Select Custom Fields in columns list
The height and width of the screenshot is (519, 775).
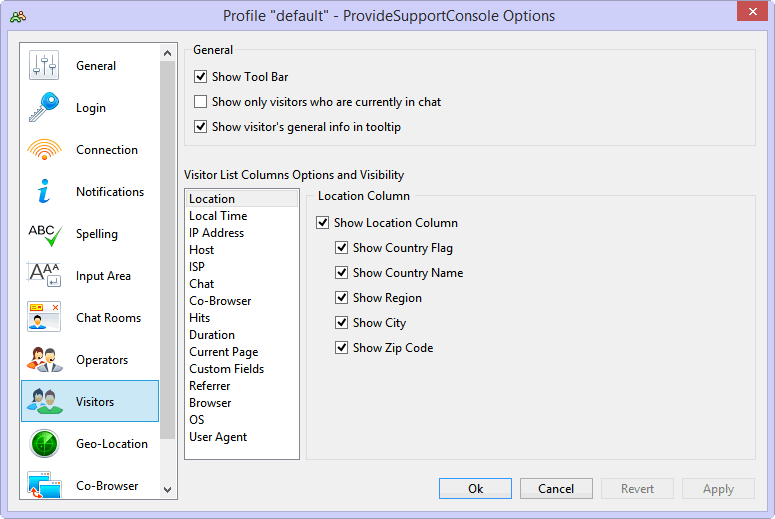[242, 369]
